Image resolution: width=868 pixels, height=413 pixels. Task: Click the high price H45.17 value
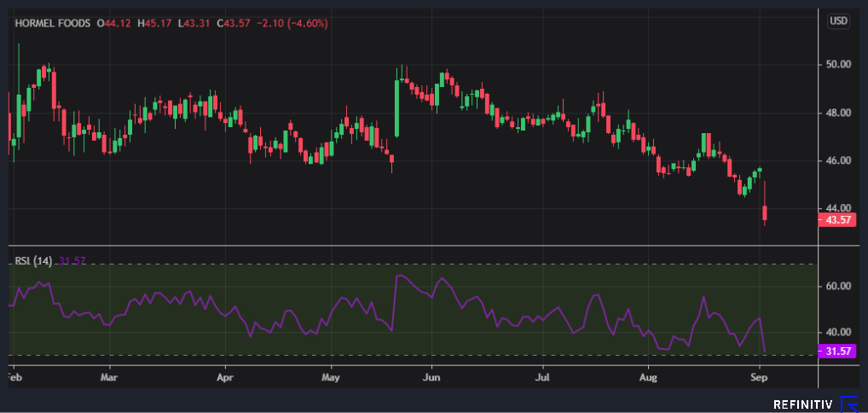point(155,24)
